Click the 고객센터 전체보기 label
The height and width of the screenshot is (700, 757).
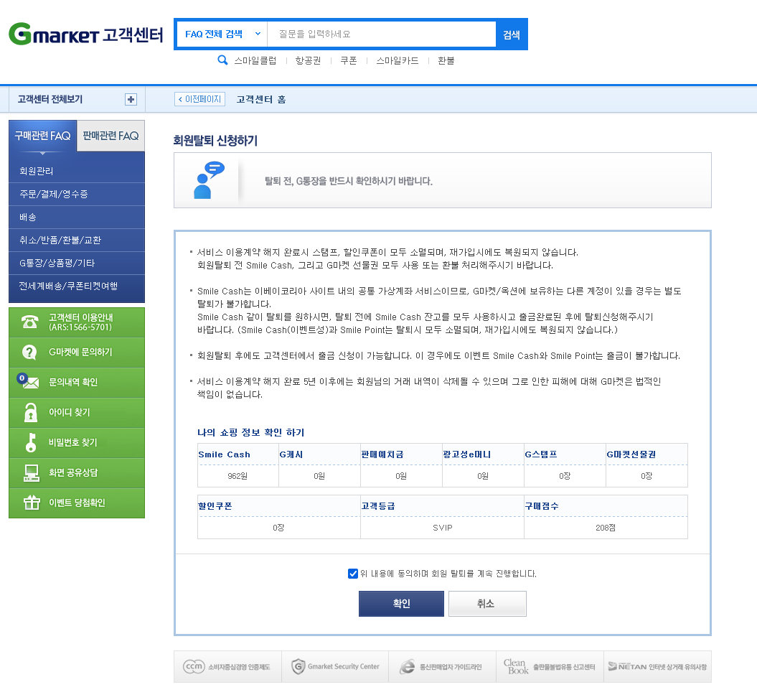[50, 100]
